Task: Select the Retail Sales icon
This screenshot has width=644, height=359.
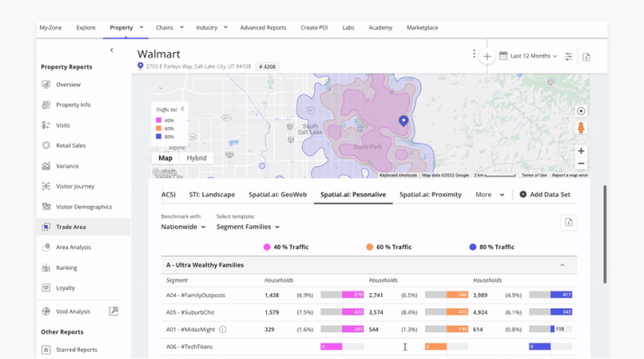Action: click(46, 145)
